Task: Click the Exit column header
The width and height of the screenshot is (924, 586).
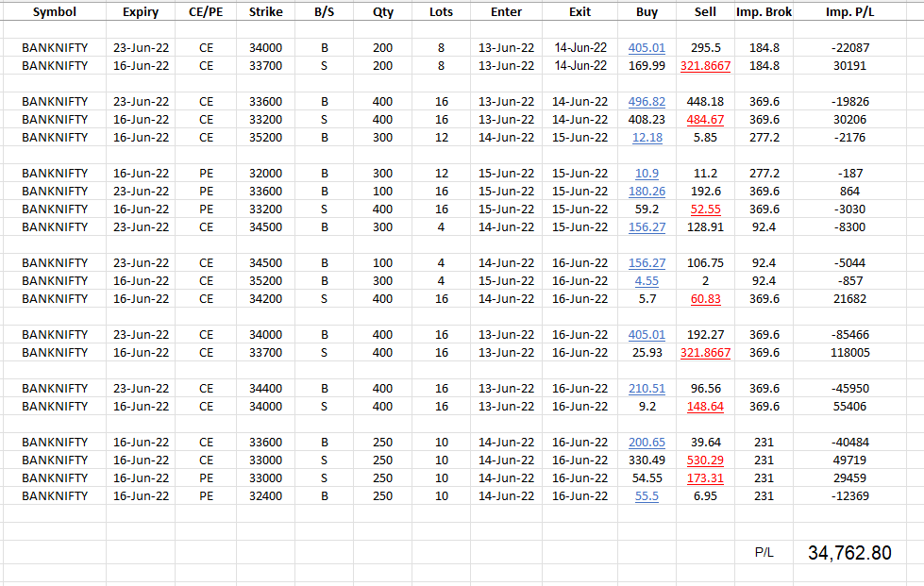Action: (x=580, y=11)
